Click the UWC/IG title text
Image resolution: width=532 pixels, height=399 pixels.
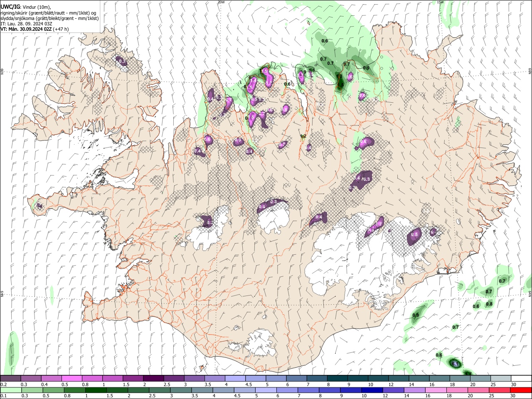pos(10,7)
